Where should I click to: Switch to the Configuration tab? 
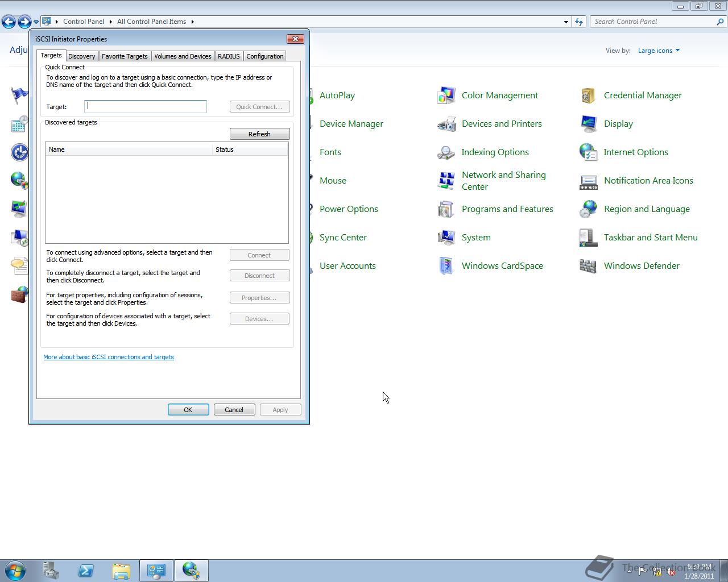pyautogui.click(x=264, y=56)
